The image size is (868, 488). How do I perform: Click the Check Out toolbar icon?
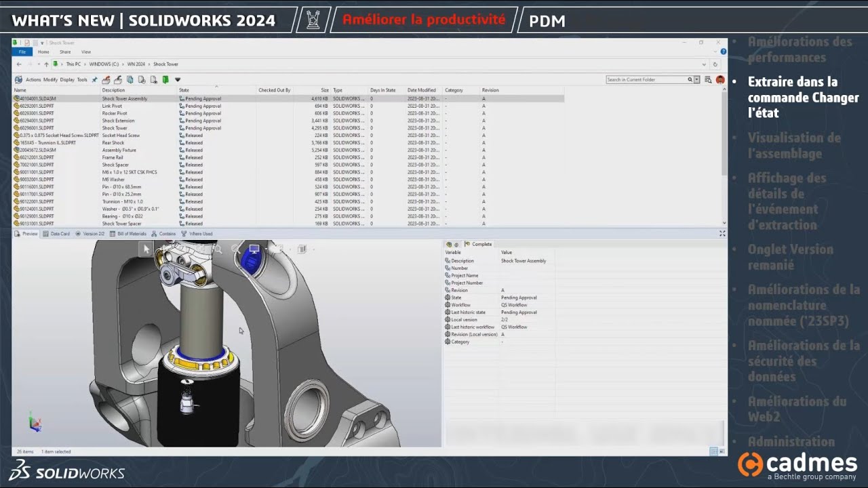[x=106, y=79]
